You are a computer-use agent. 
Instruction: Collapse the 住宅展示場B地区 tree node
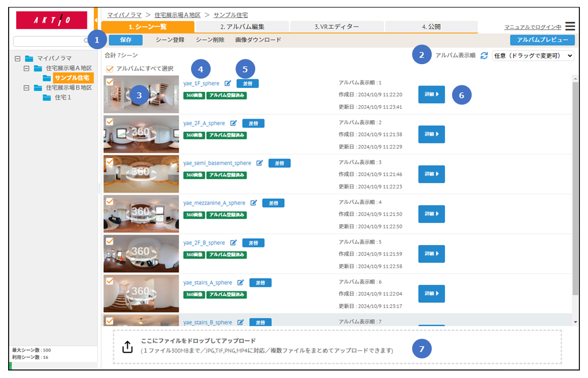tap(26, 88)
